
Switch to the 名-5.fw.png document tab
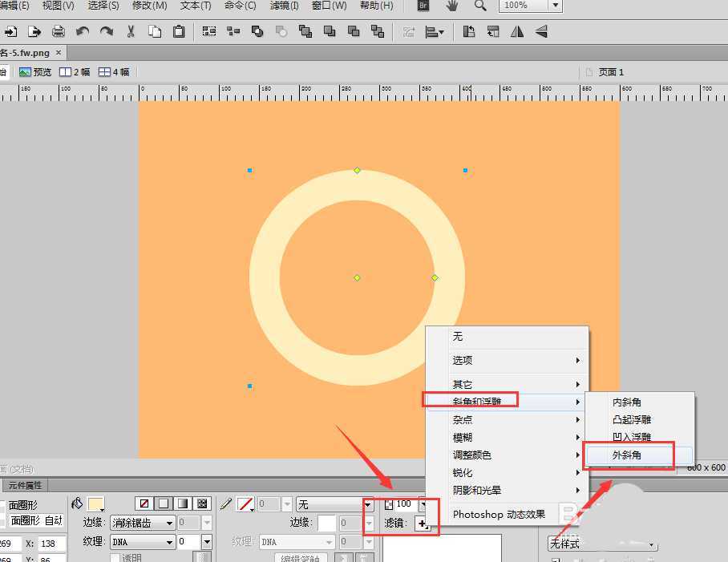[x=24, y=51]
